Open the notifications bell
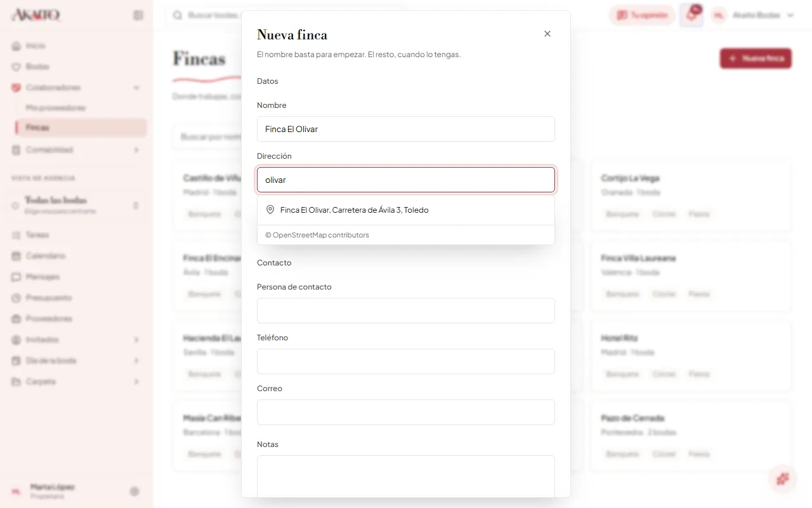This screenshot has height=508, width=812. point(691,15)
